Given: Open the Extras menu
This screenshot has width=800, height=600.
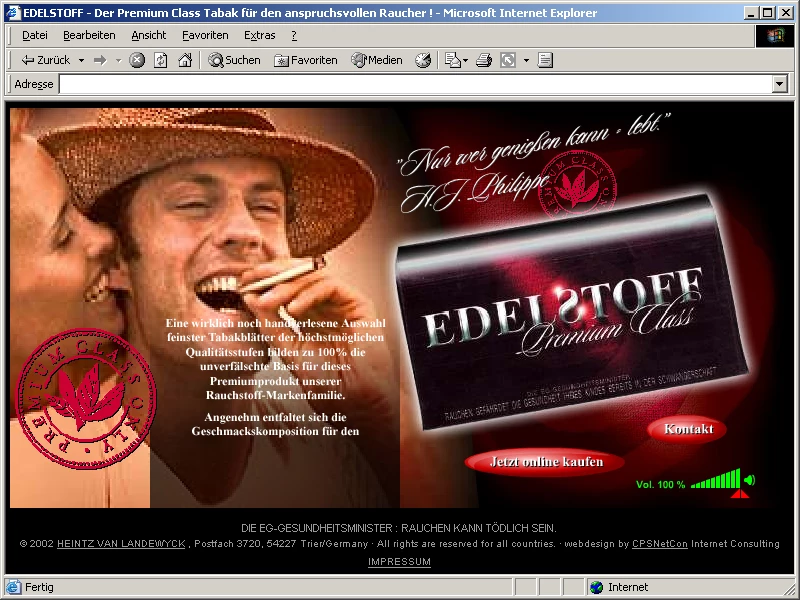Looking at the screenshot, I should click(x=259, y=35).
